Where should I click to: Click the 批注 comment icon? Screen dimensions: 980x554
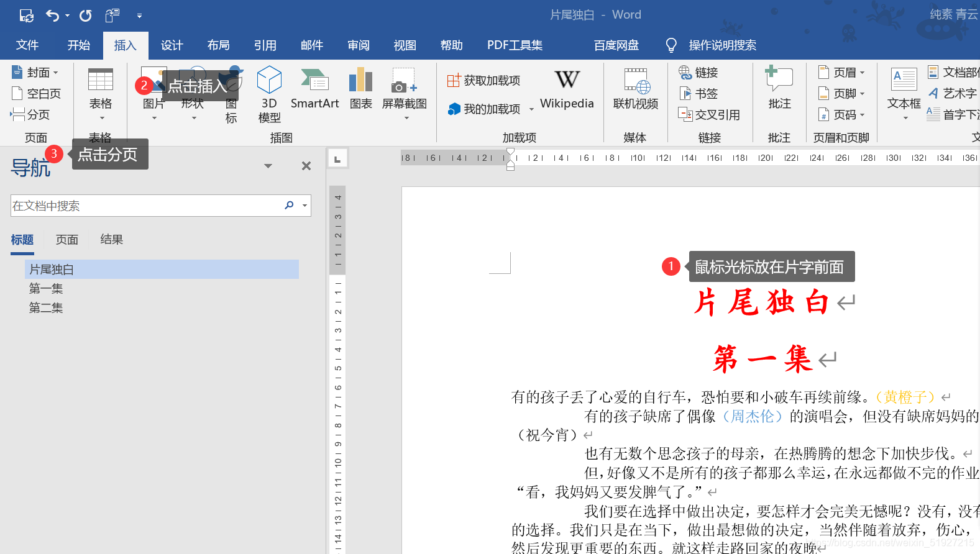[779, 79]
